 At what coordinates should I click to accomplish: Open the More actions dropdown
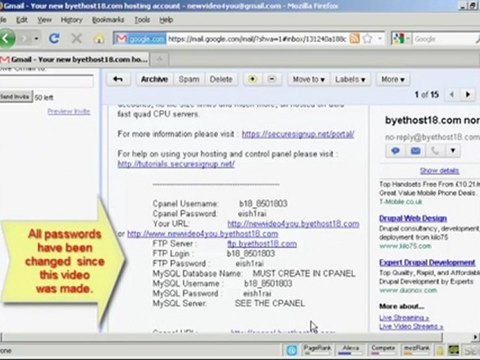click(x=393, y=79)
